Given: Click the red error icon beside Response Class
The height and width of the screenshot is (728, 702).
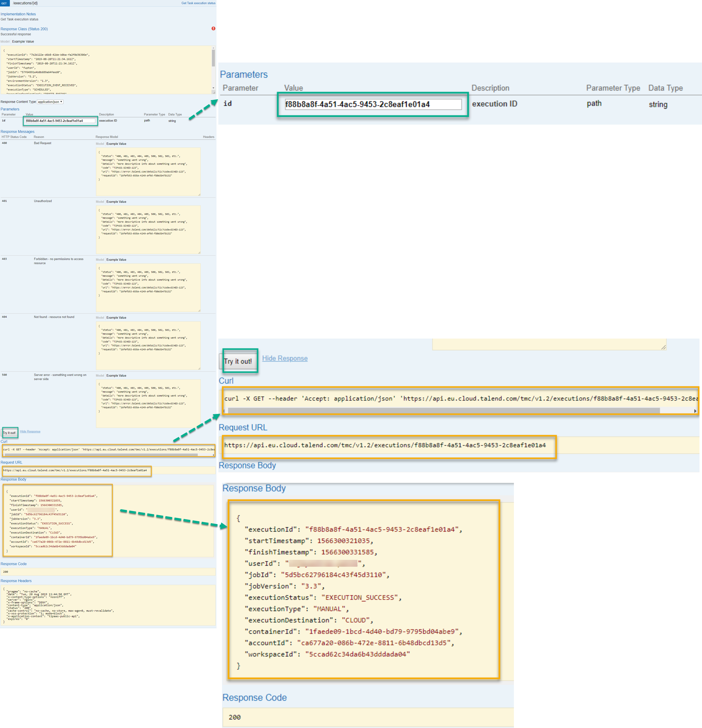Looking at the screenshot, I should pos(214,29).
